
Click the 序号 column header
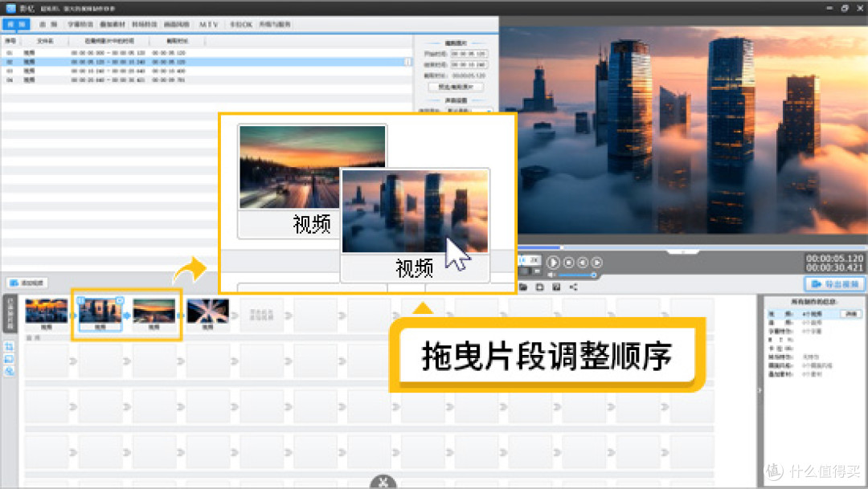10,41
